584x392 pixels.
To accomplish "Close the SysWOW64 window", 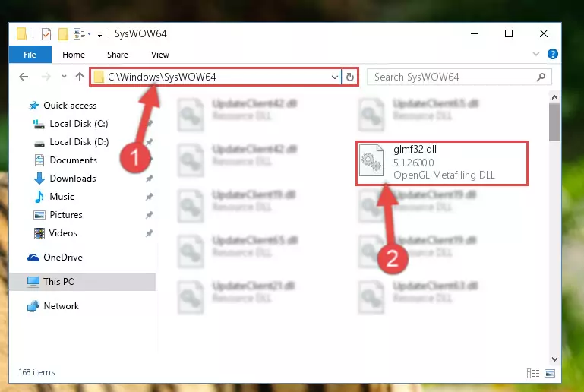I will tap(544, 34).
